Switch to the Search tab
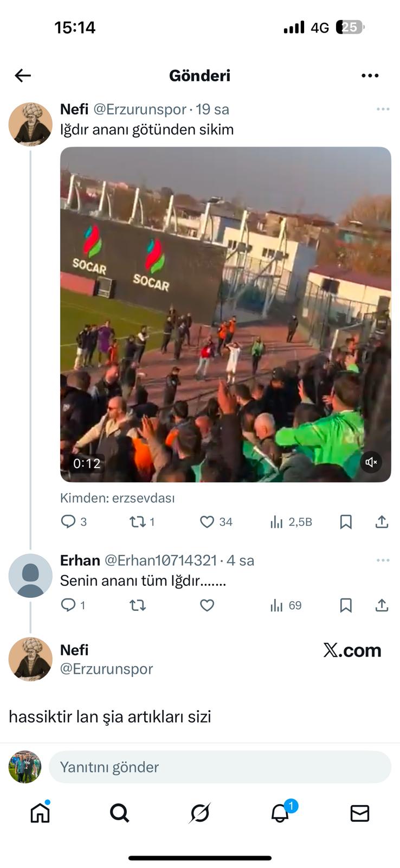 [x=120, y=813]
